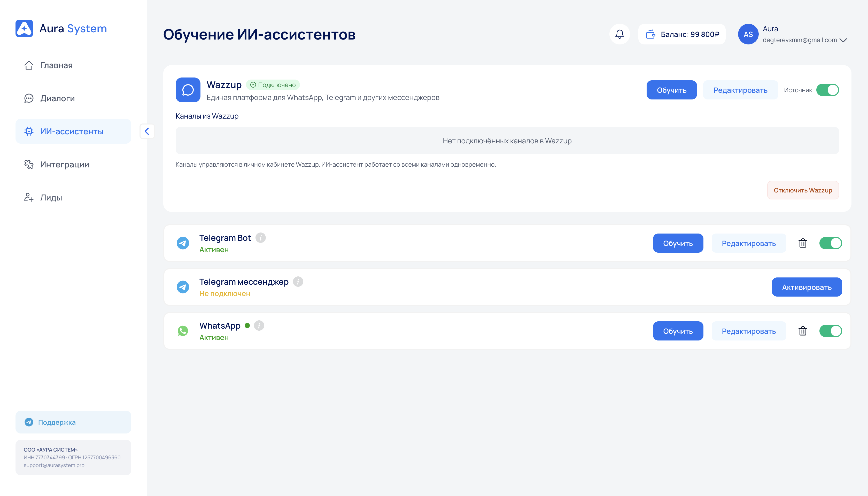
Task: Go to Интеграции section
Action: (64, 165)
